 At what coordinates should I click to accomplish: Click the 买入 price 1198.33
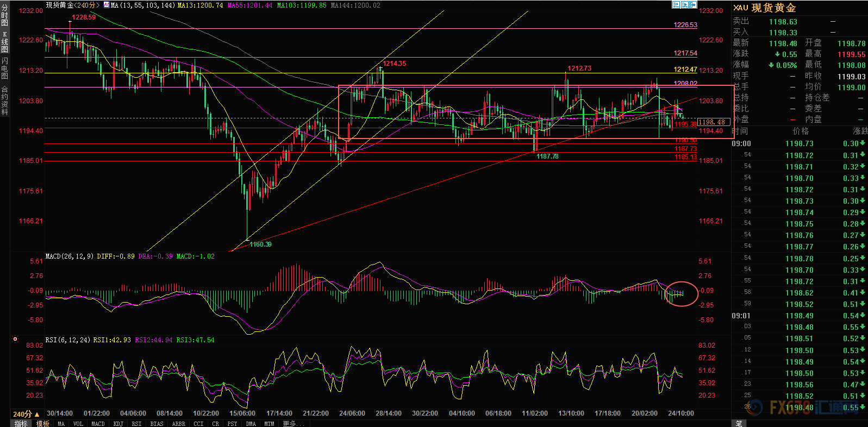tap(783, 33)
